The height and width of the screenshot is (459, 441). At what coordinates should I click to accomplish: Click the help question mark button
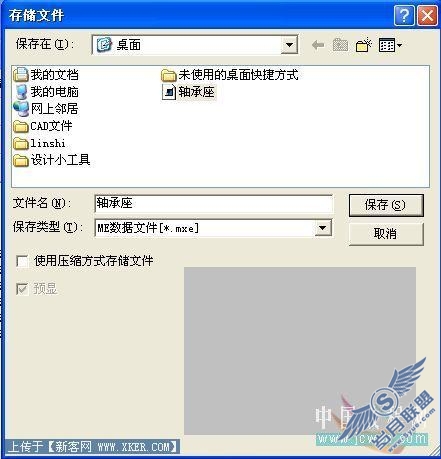[x=404, y=15]
